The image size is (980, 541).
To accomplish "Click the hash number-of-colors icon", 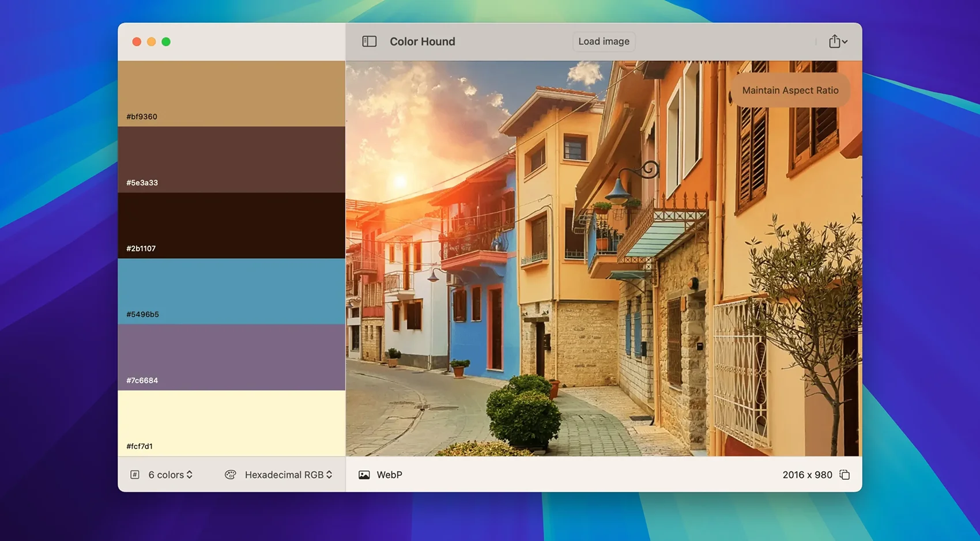I will (x=135, y=475).
